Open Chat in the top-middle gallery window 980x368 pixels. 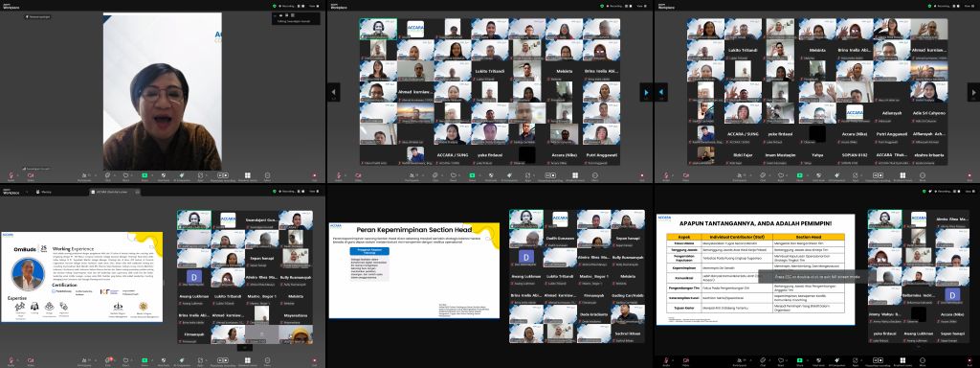click(x=434, y=176)
